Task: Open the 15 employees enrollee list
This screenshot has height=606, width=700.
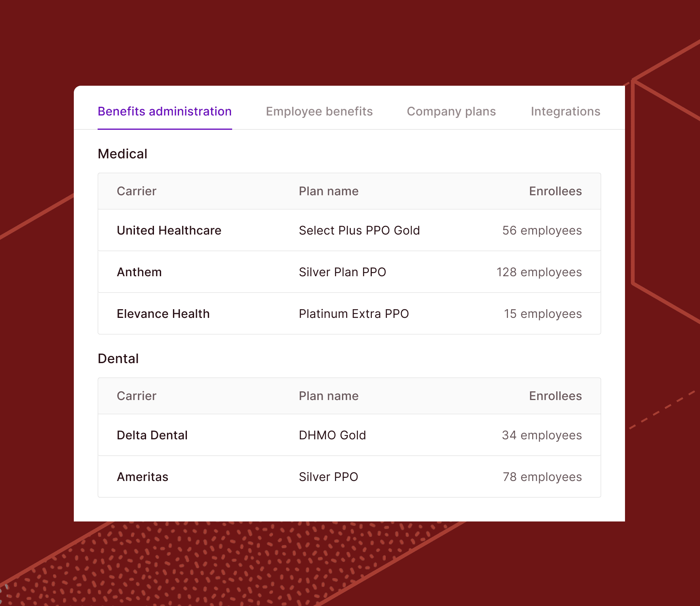Action: (542, 314)
